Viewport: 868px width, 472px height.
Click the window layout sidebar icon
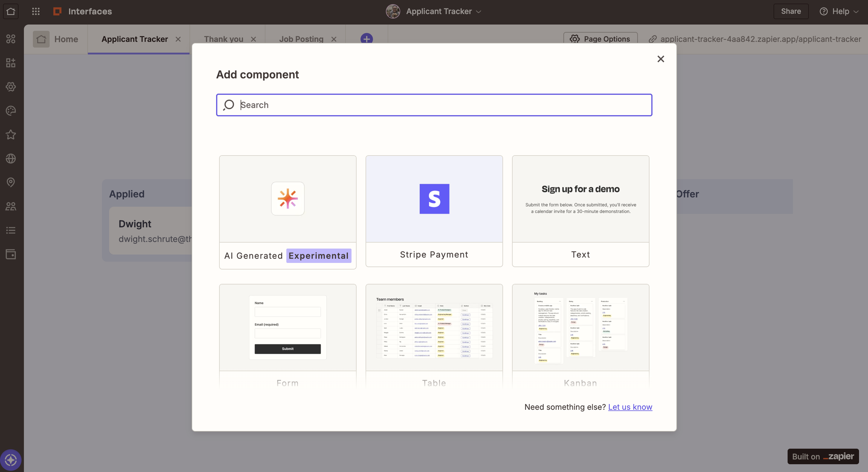click(x=11, y=254)
